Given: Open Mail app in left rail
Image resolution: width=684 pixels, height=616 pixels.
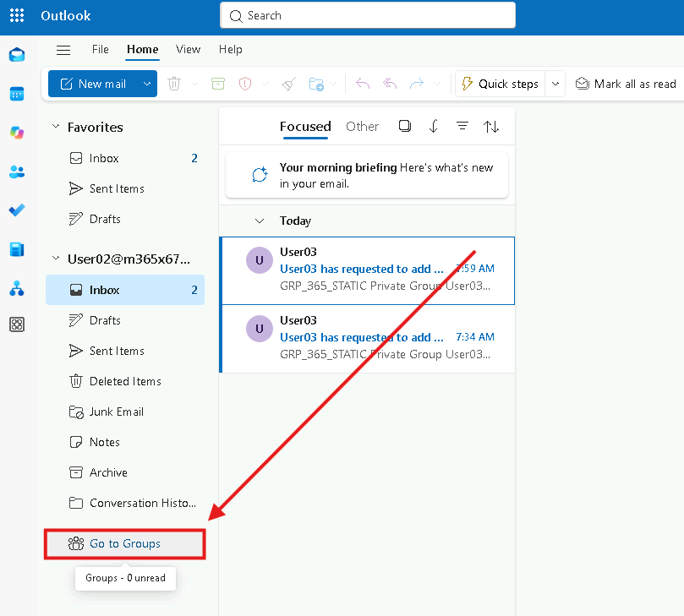Looking at the screenshot, I should click(x=17, y=55).
